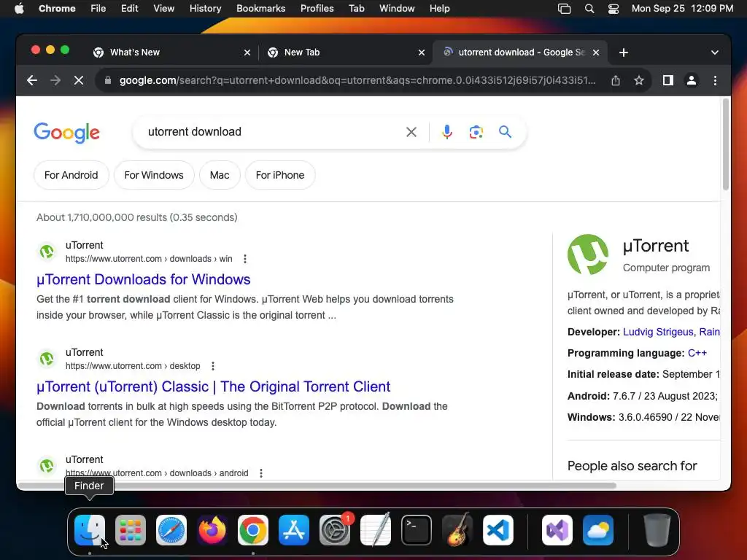Close the utorrent download tab

point(595,52)
